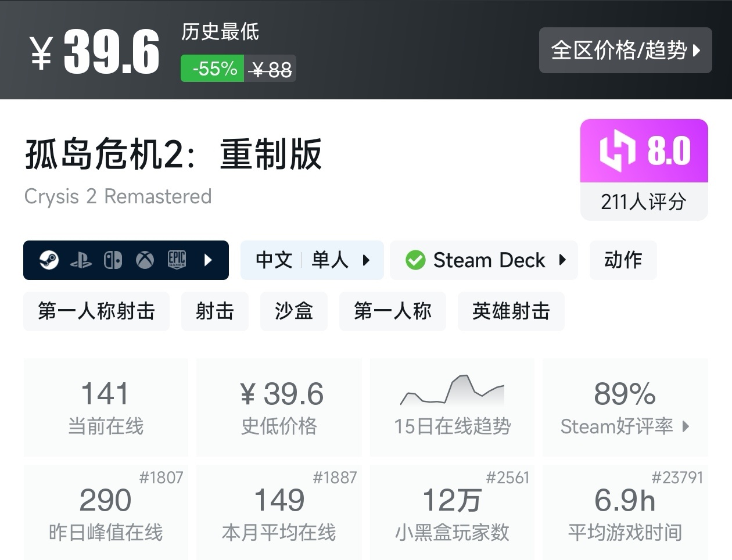732x560 pixels.
Task: Click the Xbox platform icon
Action: click(x=145, y=260)
